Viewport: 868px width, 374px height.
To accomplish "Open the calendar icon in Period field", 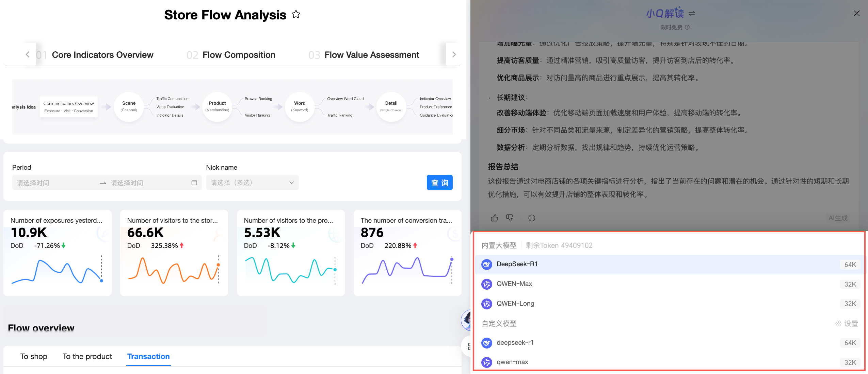I will pos(194,183).
